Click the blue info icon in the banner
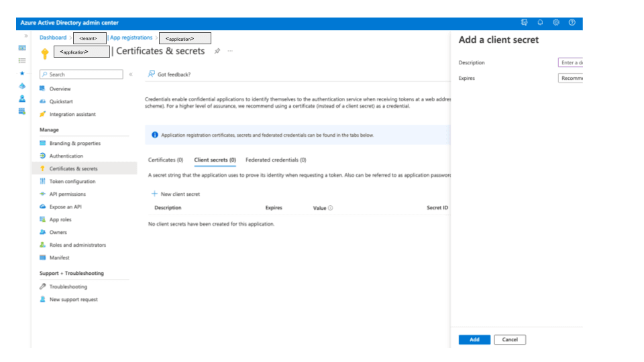 pyautogui.click(x=155, y=135)
